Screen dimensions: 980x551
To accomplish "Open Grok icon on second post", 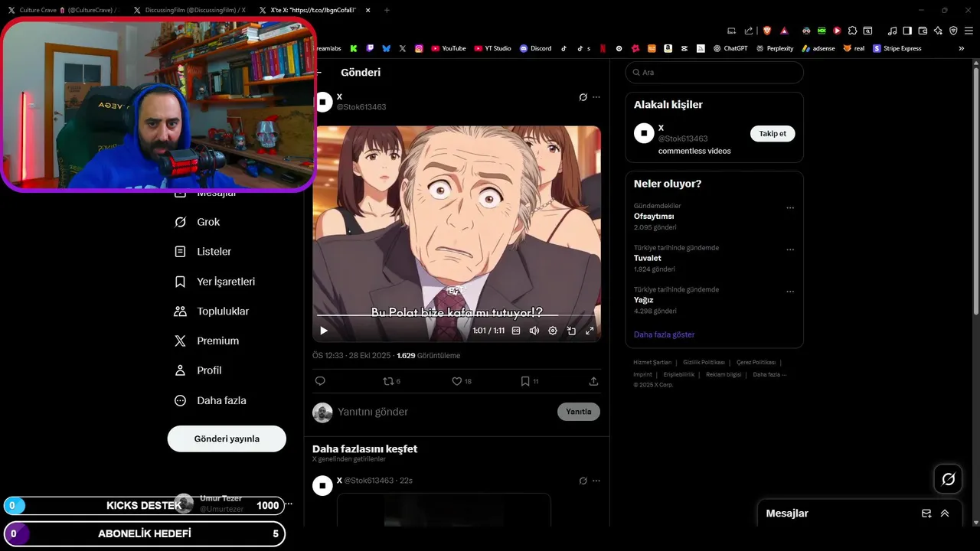I will [583, 481].
